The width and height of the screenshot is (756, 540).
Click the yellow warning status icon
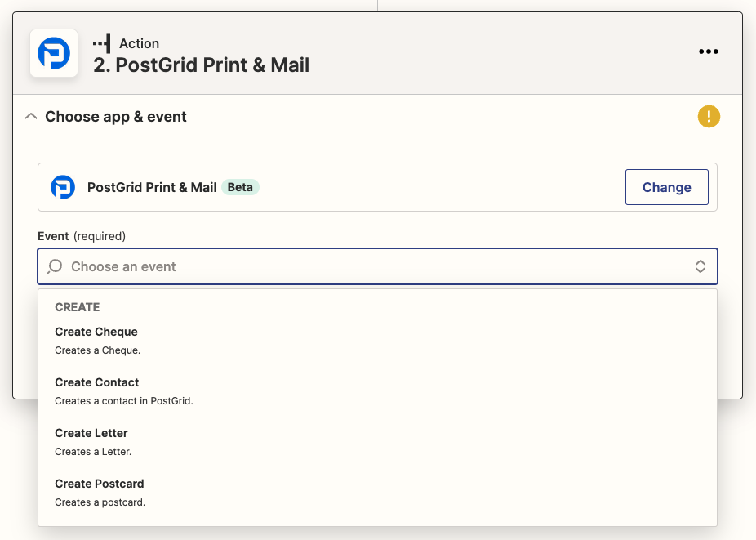(x=709, y=117)
